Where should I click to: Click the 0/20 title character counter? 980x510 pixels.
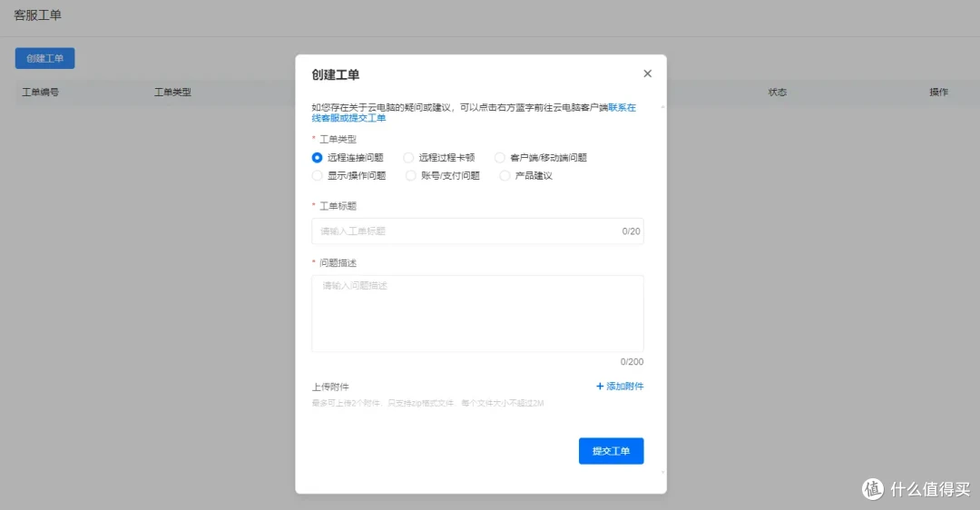[632, 231]
